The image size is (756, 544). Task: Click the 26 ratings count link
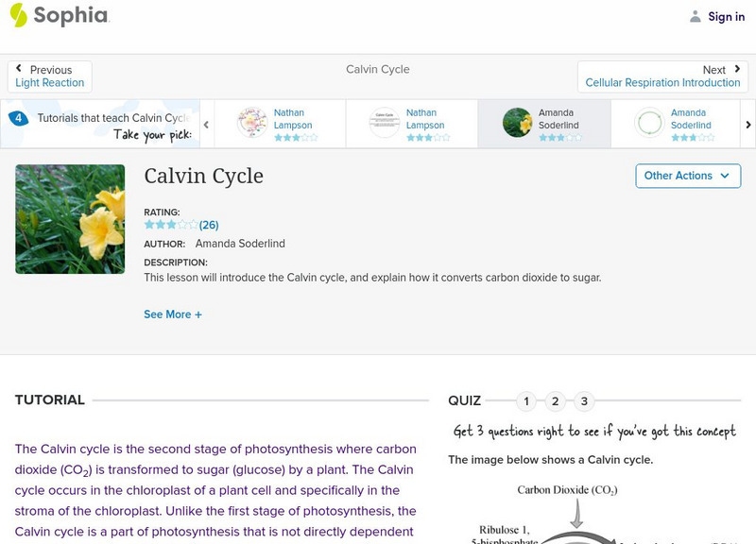209,225
